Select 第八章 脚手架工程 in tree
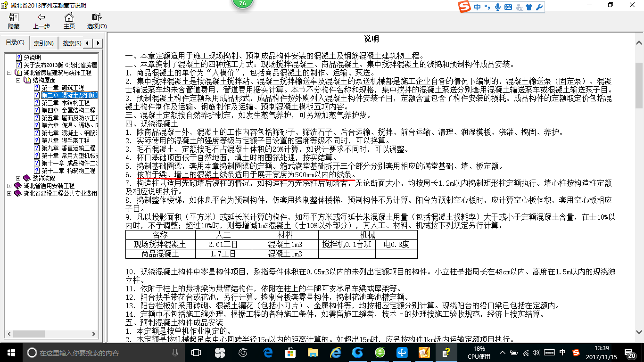This screenshot has width=644, height=362. point(66,140)
